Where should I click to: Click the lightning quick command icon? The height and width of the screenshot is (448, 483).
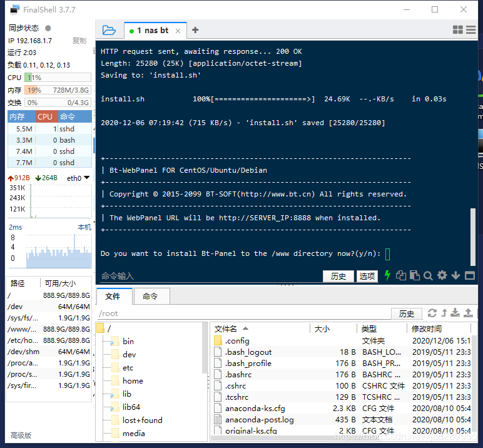tap(387, 275)
